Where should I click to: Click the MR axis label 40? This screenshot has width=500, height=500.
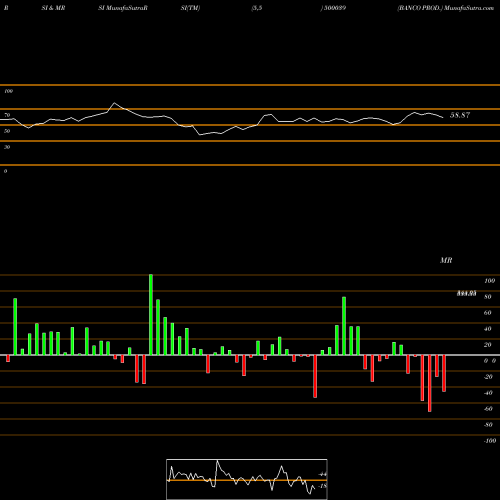[x=487, y=329]
